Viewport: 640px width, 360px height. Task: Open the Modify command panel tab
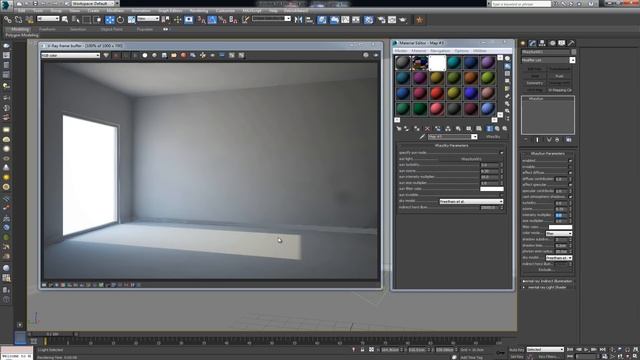(532, 43)
